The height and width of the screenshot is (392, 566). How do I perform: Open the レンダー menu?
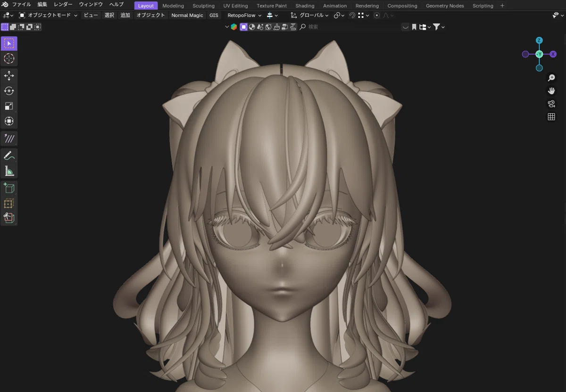click(x=63, y=5)
